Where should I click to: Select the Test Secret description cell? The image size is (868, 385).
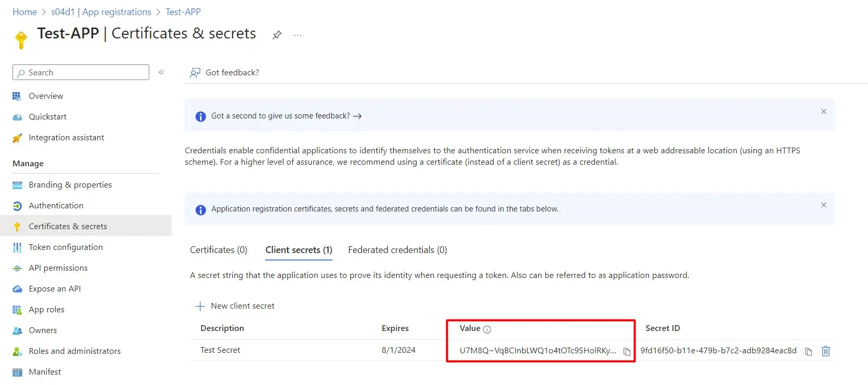click(221, 350)
